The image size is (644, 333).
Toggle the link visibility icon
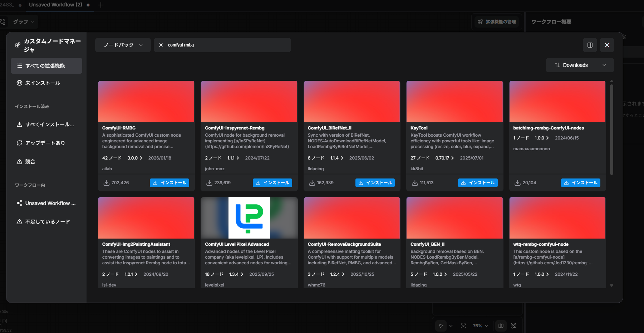(514, 326)
